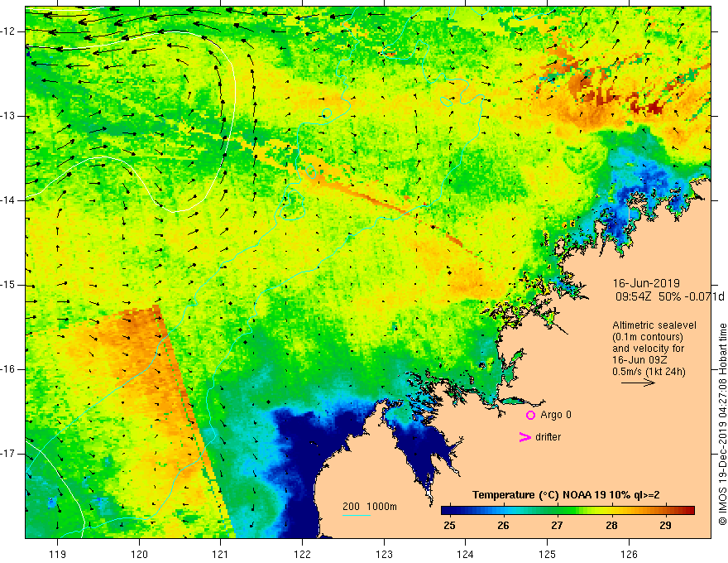Viewport: 728px width, 563px height.
Task: Click the magenta Argo 0 circle marker
Action: tap(530, 415)
